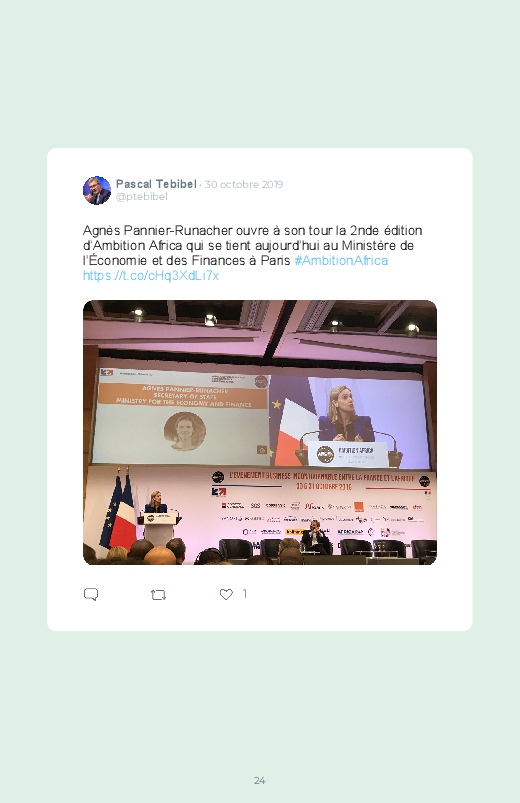520x803 pixels.
Task: Click the speaker at the stage podium
Action: click(155, 503)
